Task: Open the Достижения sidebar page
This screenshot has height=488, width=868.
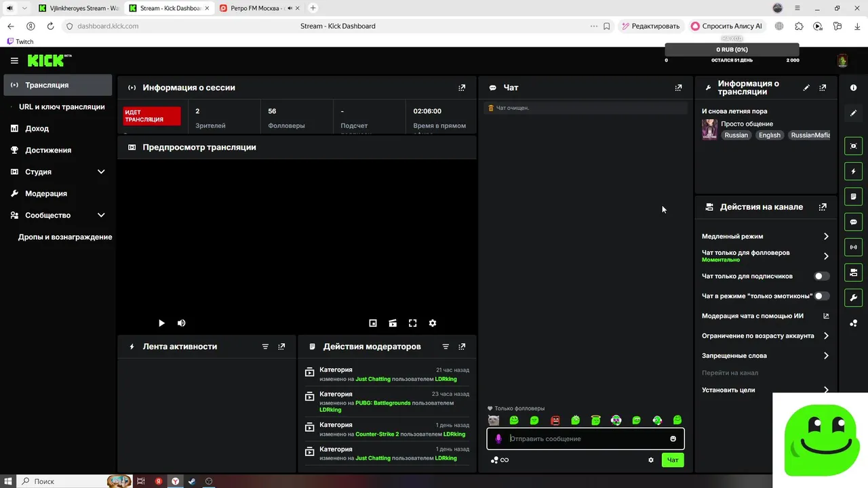Action: click(58, 150)
